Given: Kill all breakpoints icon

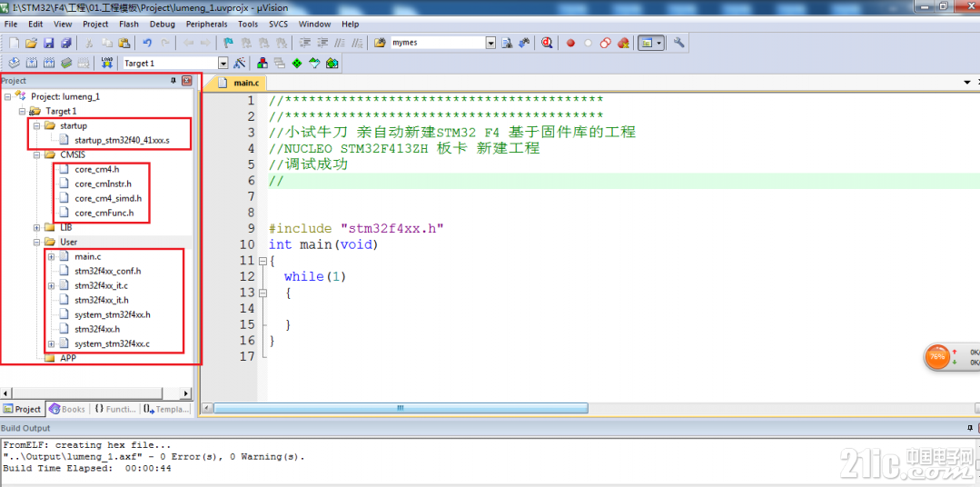Looking at the screenshot, I should coord(622,43).
